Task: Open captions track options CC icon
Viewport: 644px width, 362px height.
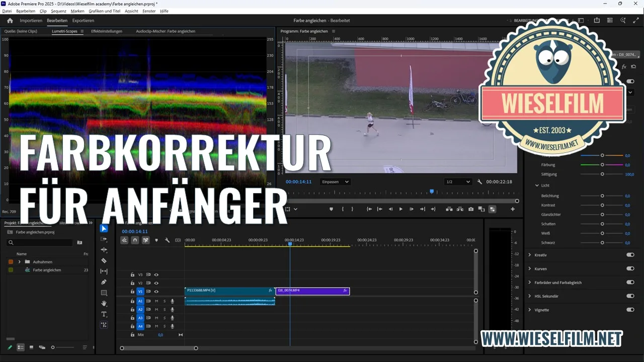Action: (178, 240)
